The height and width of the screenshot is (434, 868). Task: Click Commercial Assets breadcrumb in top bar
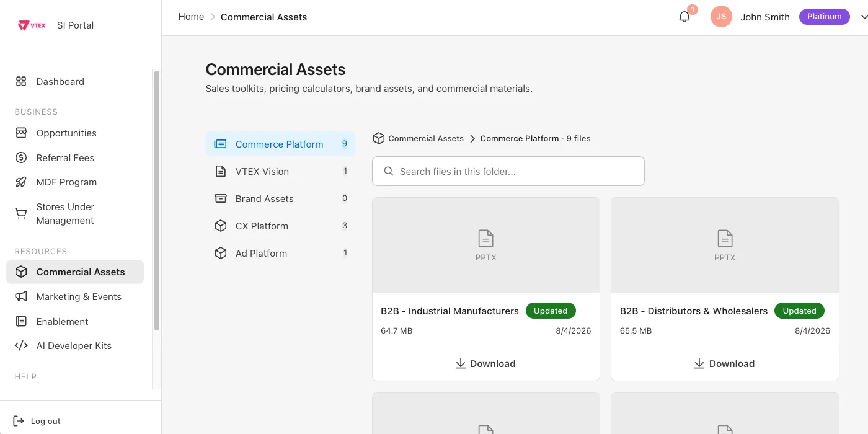263,17
